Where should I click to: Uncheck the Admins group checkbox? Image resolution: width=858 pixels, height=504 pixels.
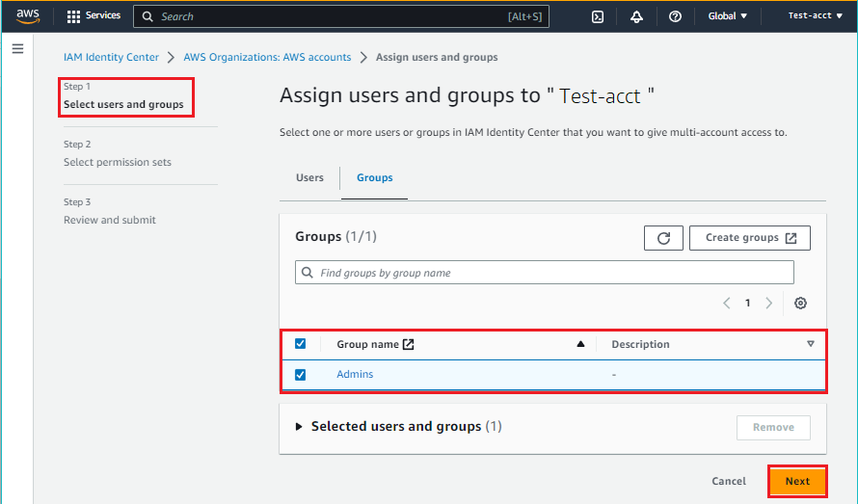click(301, 375)
